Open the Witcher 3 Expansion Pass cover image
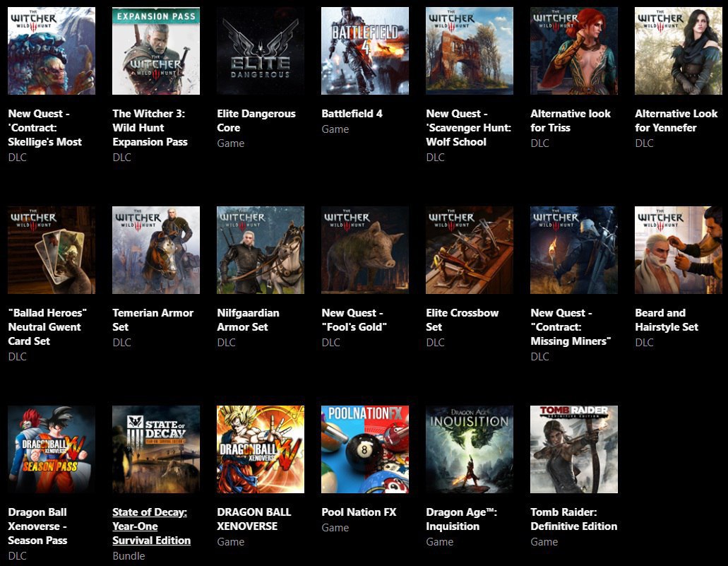Viewport: 728px width, 566px height. [x=156, y=51]
